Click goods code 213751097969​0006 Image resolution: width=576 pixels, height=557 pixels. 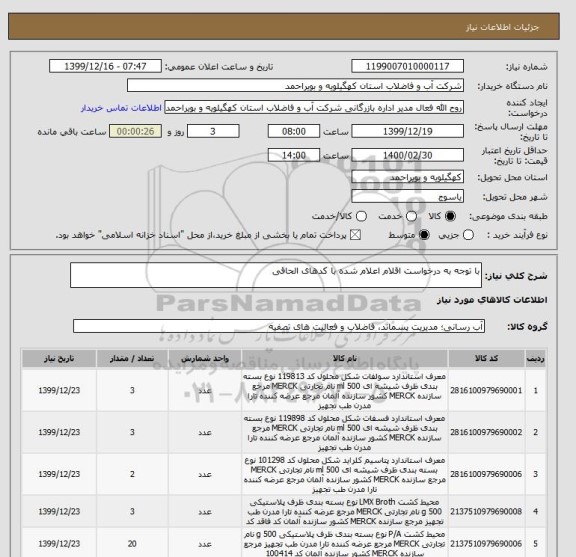[486, 544]
